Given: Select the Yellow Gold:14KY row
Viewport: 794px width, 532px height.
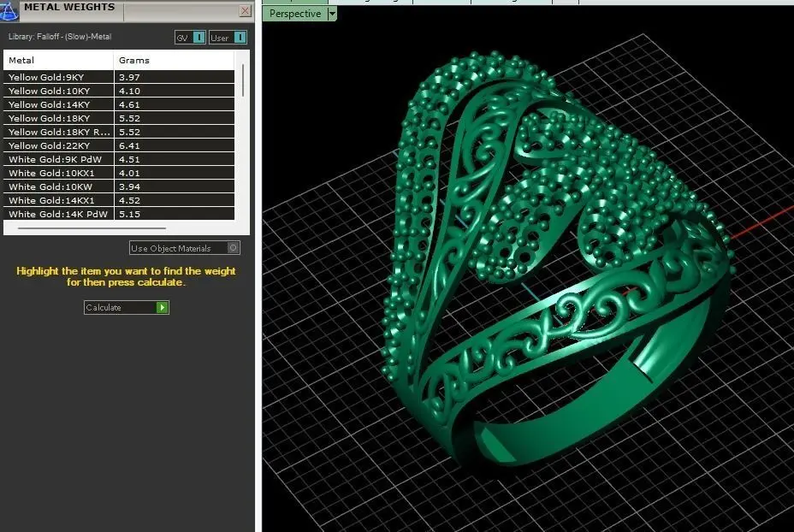Looking at the screenshot, I should click(x=119, y=104).
